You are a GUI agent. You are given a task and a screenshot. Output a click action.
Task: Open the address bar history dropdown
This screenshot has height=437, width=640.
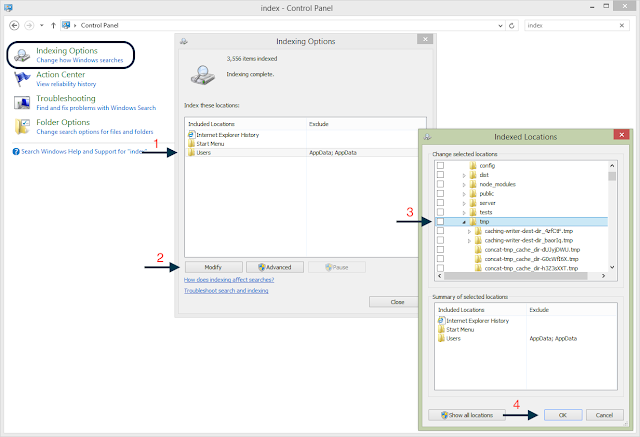[500, 25]
